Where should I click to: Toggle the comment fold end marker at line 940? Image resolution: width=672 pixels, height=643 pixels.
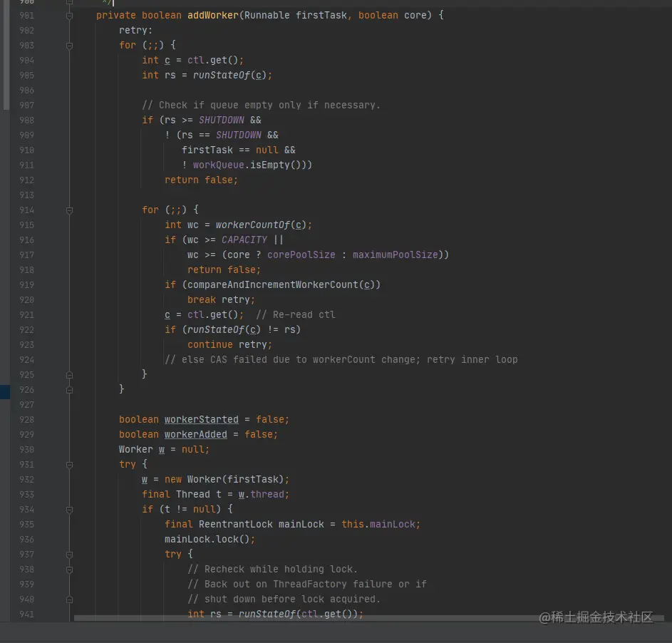pyautogui.click(x=69, y=600)
